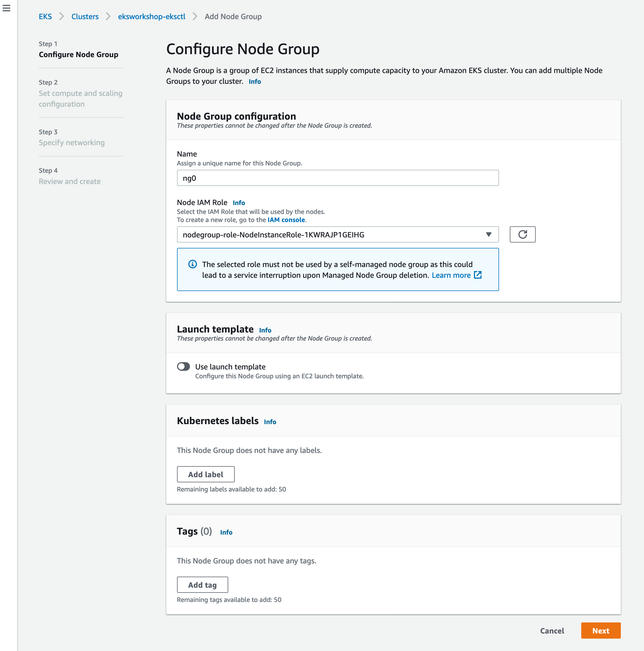644x651 pixels.
Task: Open the hamburger navigation menu
Action: coord(6,8)
